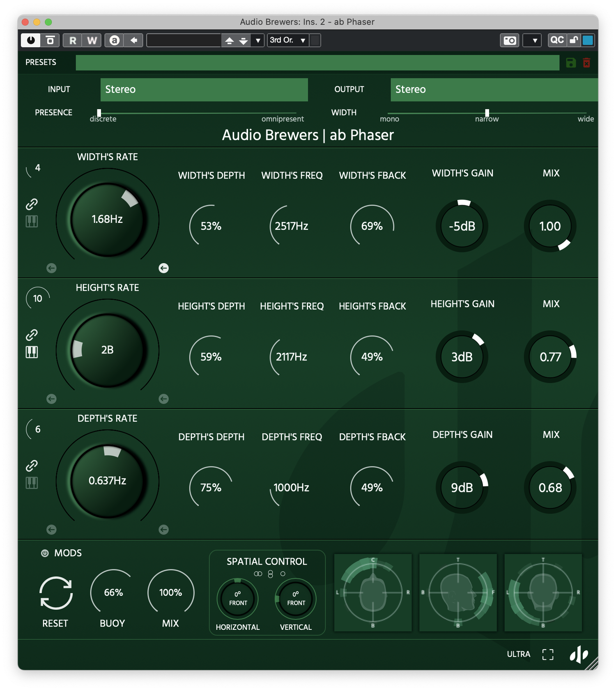Toggle the Depth row piano keys icon

[x=32, y=483]
